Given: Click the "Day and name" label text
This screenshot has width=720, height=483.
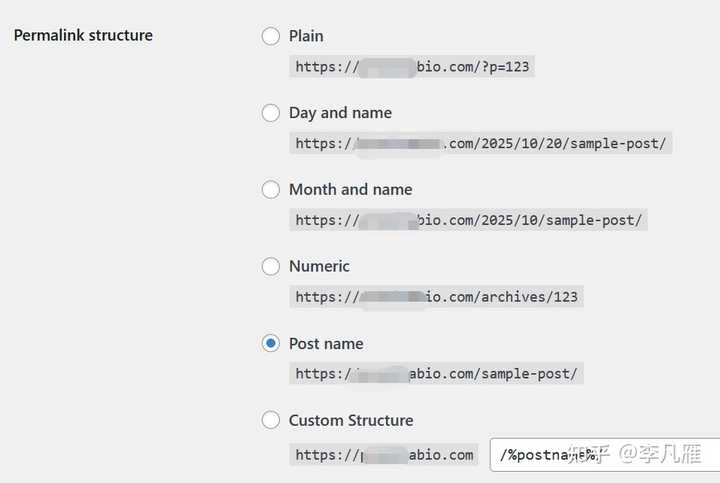Looking at the screenshot, I should [x=340, y=113].
